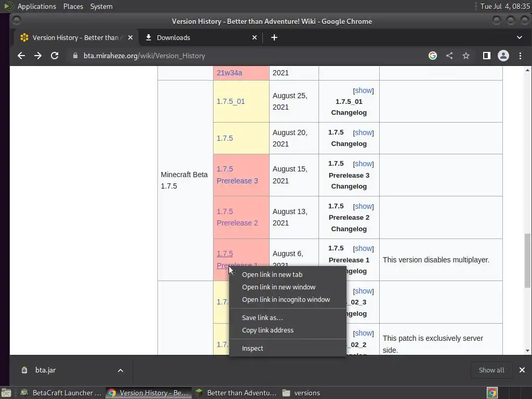Open the Places menu
Image resolution: width=532 pixels, height=399 pixels.
[73, 6]
